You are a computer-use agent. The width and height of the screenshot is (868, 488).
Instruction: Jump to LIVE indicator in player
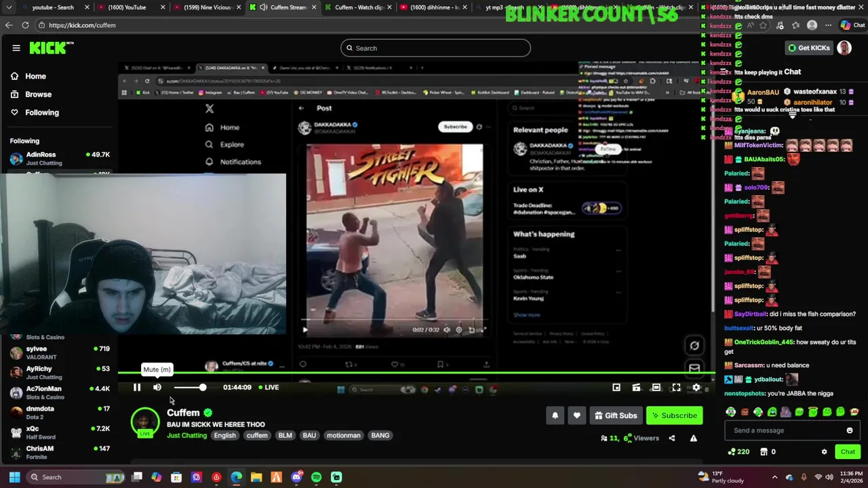269,387
